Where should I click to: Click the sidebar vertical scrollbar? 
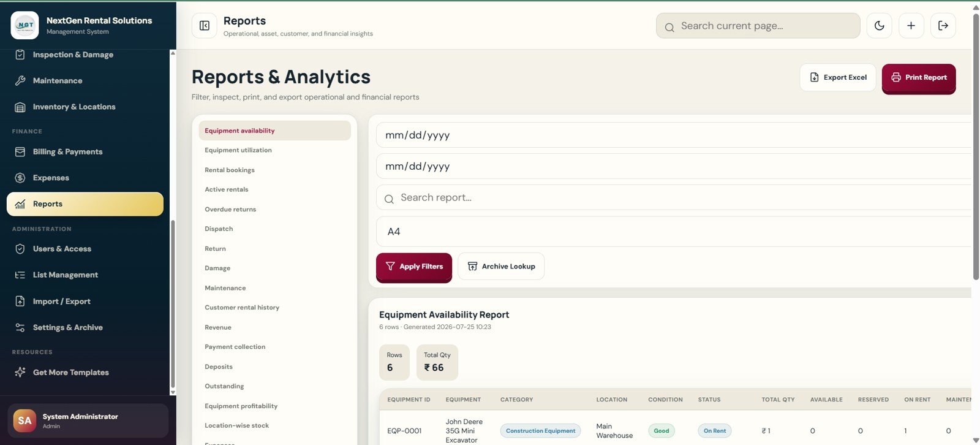click(173, 303)
